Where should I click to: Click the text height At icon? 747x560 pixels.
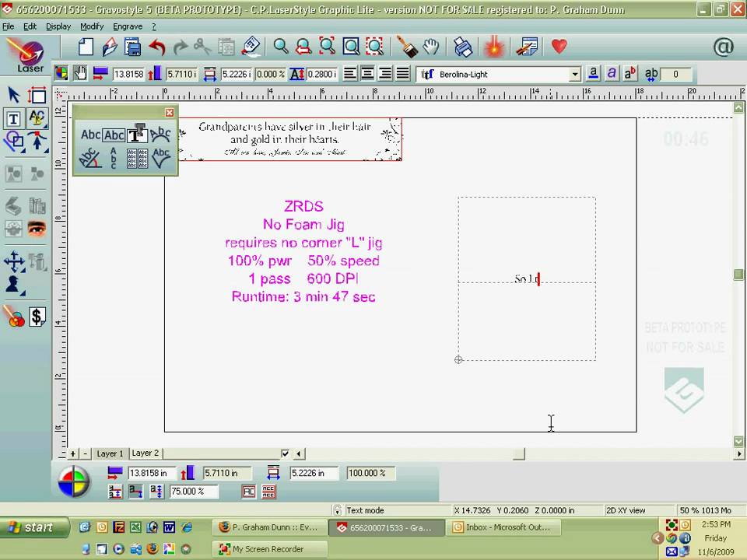click(x=296, y=74)
